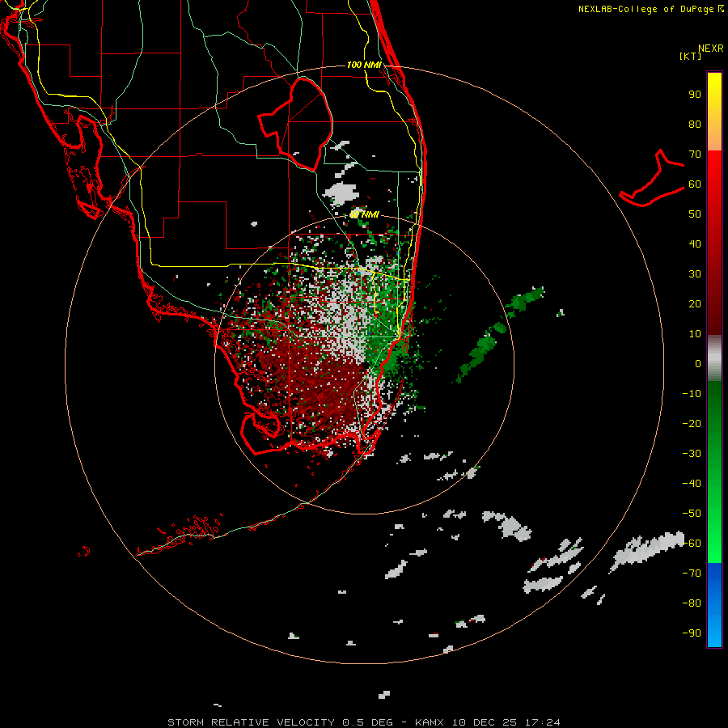
Task: Click the 60 value on velocity scale
Action: coord(695,184)
